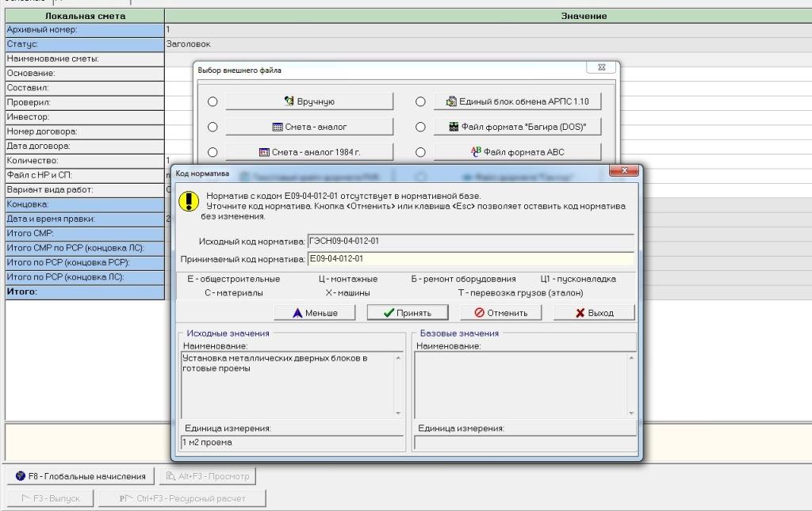
Task: Click the Отменить button
Action: point(501,313)
